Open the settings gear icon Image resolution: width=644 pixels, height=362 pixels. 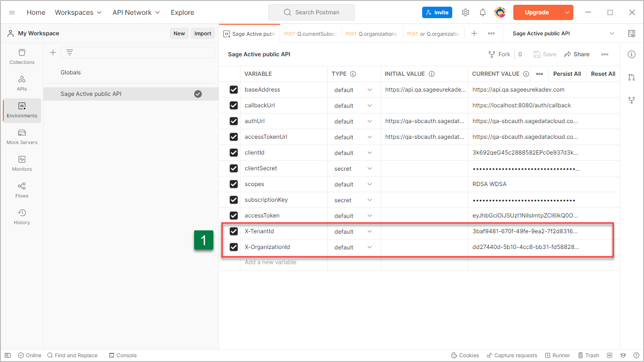pyautogui.click(x=466, y=12)
